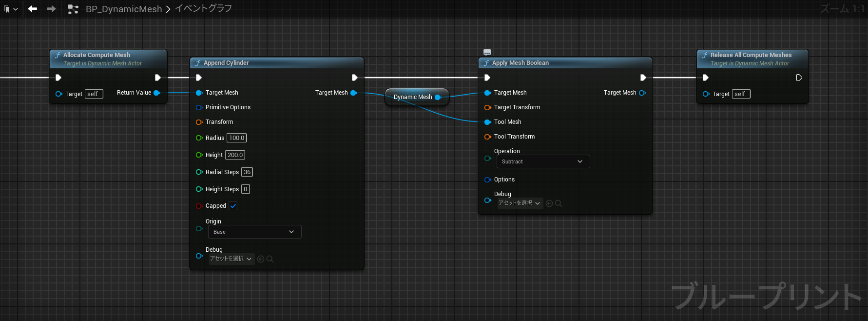Edit Radius value 100.0
This screenshot has width=868, height=321.
point(236,138)
